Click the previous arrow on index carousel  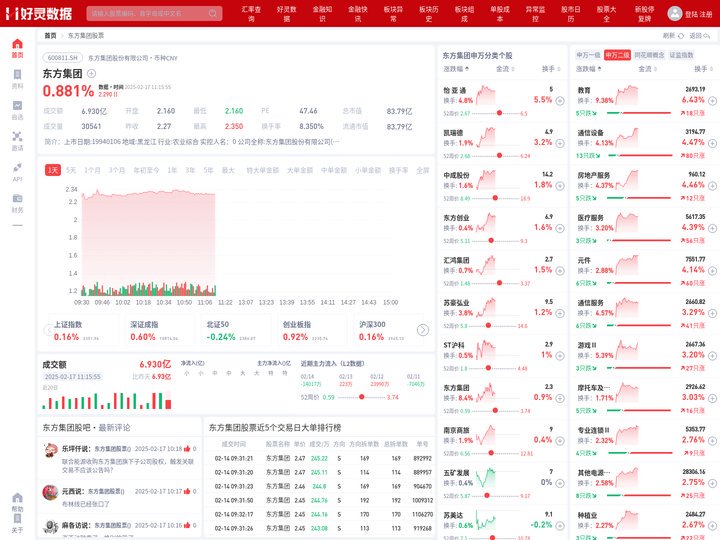tap(48, 330)
